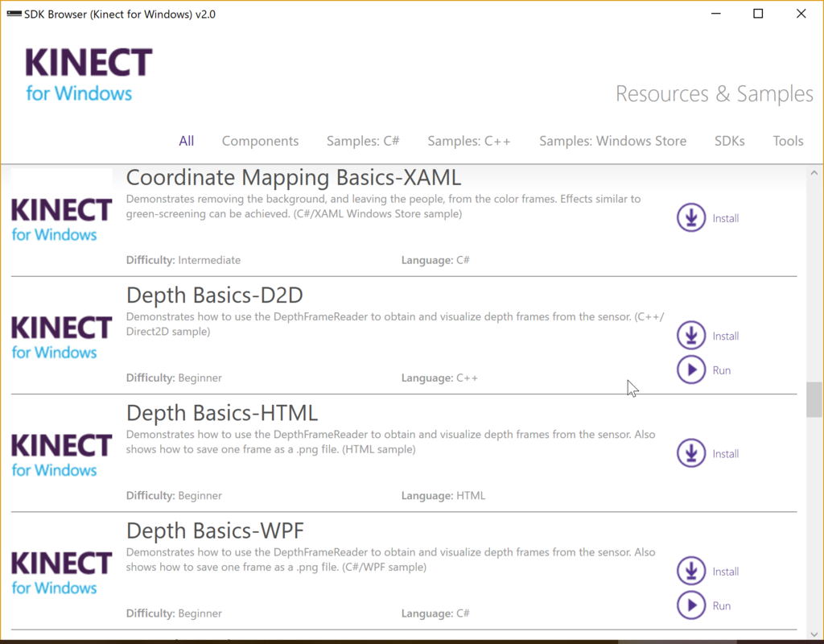Click the scrollbar up arrow

(x=814, y=173)
